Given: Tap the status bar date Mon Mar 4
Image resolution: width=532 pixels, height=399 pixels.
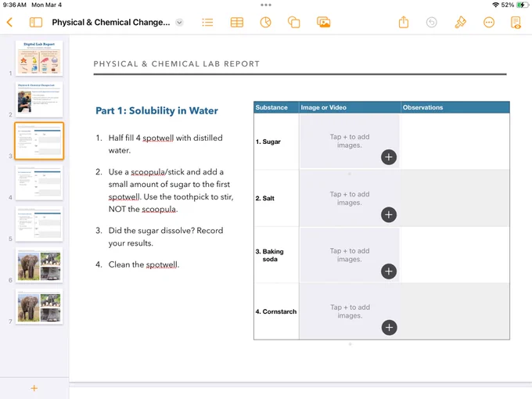Looking at the screenshot, I should [46, 5].
